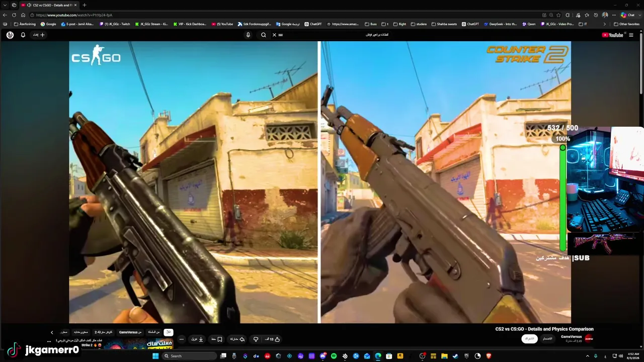644x362 pixels.
Task: Open the Twitch JK_GGz bookmark
Action: point(115,24)
